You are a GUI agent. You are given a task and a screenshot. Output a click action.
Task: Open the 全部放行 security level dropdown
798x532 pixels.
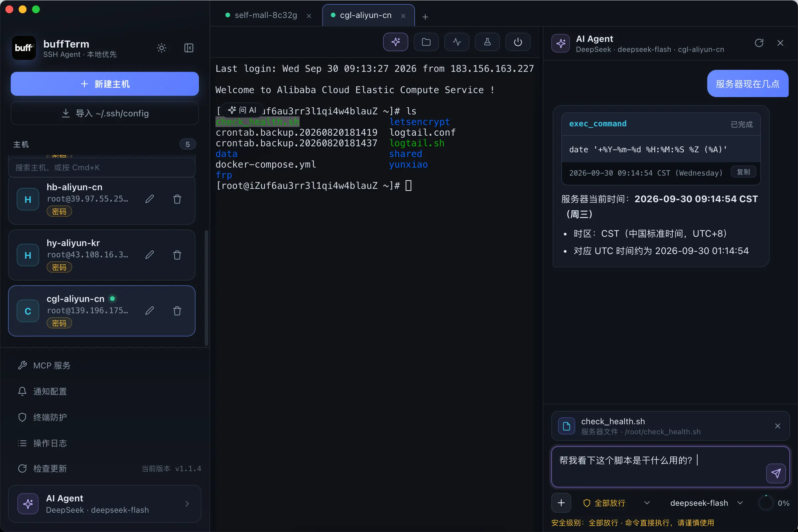616,503
